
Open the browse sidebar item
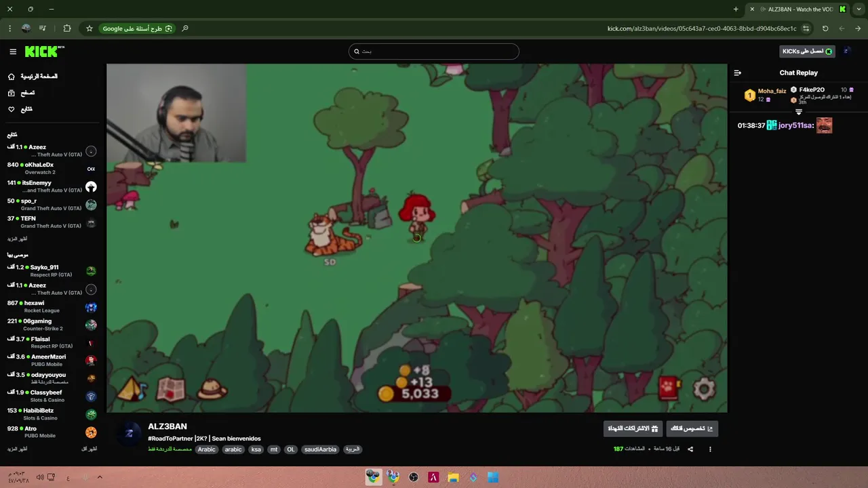(21, 93)
